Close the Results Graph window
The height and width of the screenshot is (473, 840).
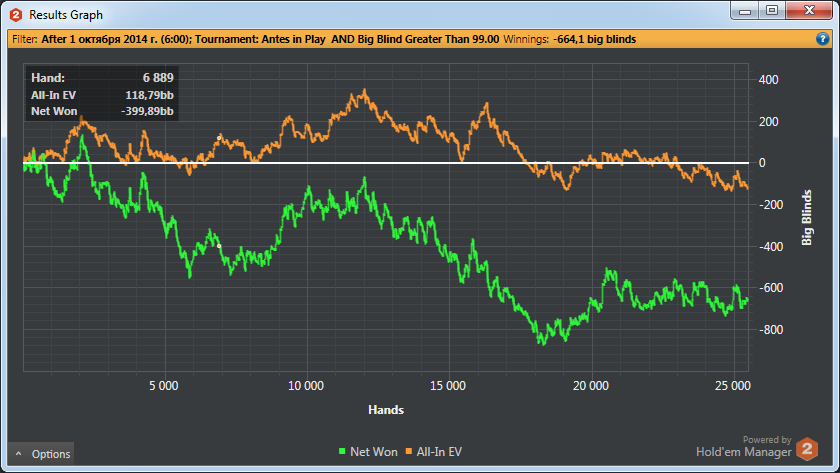[806, 11]
